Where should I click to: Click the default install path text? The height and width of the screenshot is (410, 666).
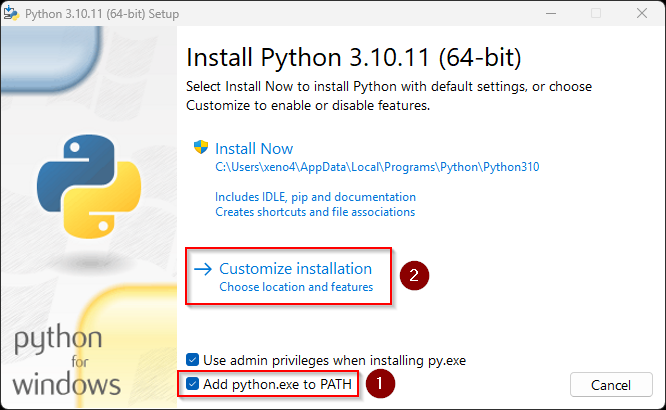(x=377, y=167)
